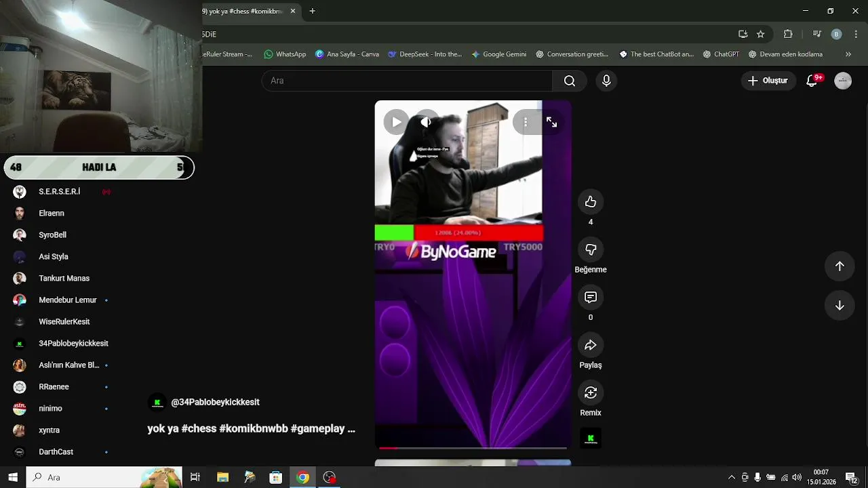Expand the Short to fullscreen
The height and width of the screenshot is (488, 868).
click(x=551, y=122)
